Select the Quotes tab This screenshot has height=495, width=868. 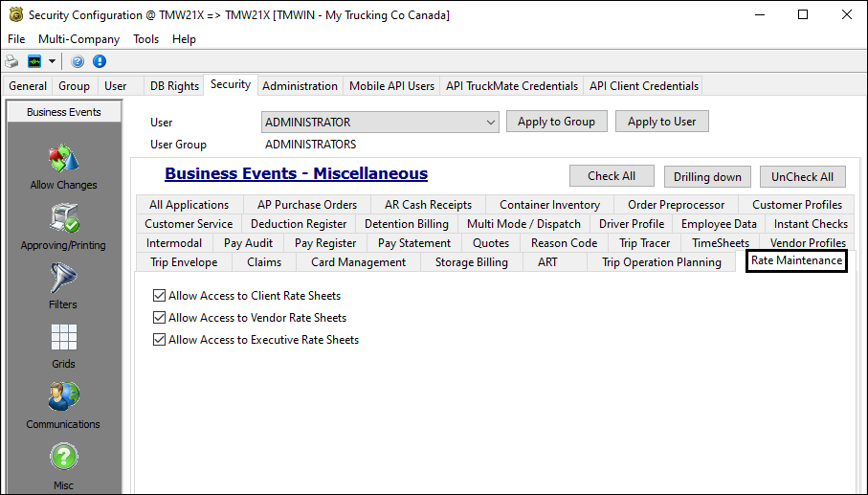[491, 242]
